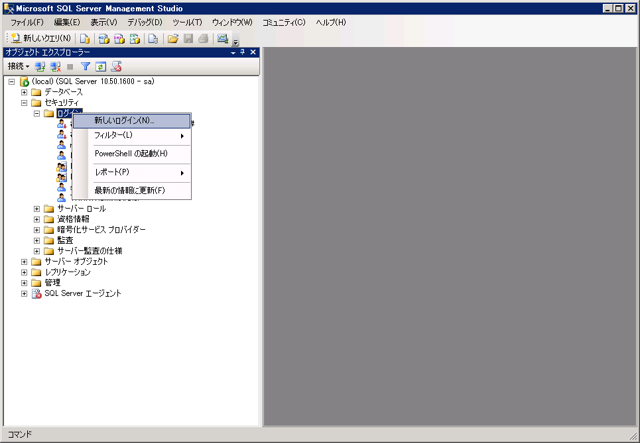Image resolution: width=640 pixels, height=443 pixels.
Task: Expand the レプリケーション folder
Action: point(24,273)
